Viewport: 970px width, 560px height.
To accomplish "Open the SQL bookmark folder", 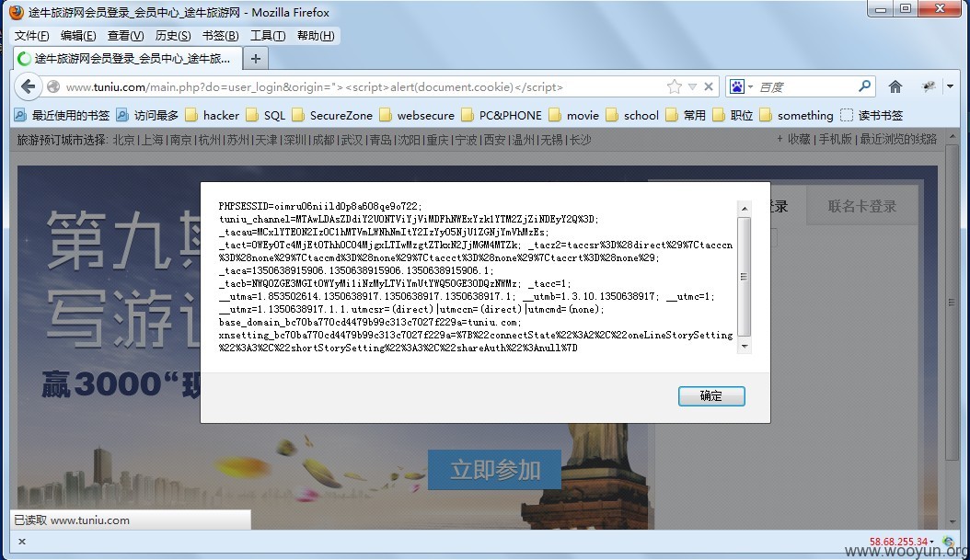I will (x=266, y=116).
